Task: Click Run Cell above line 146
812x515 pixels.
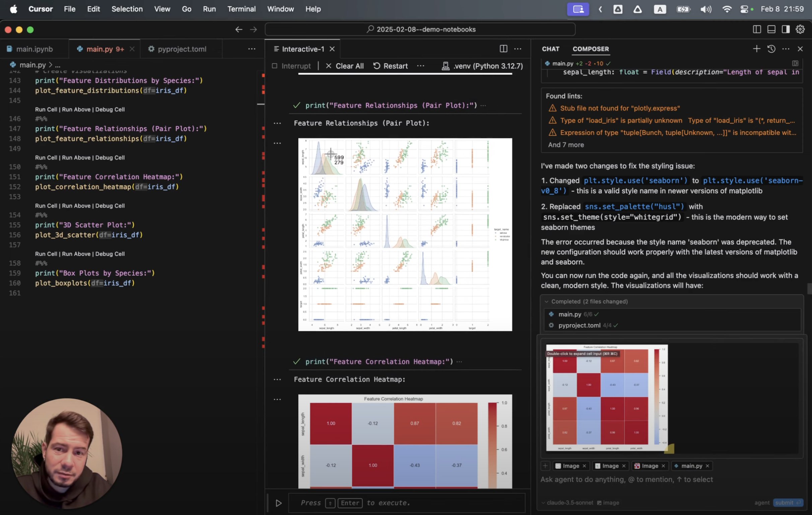Action: 46,109
